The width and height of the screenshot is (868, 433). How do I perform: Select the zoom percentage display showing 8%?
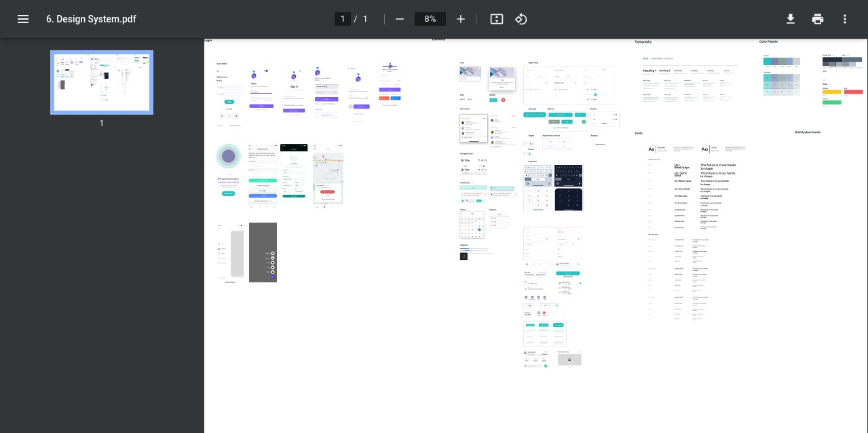pos(430,19)
